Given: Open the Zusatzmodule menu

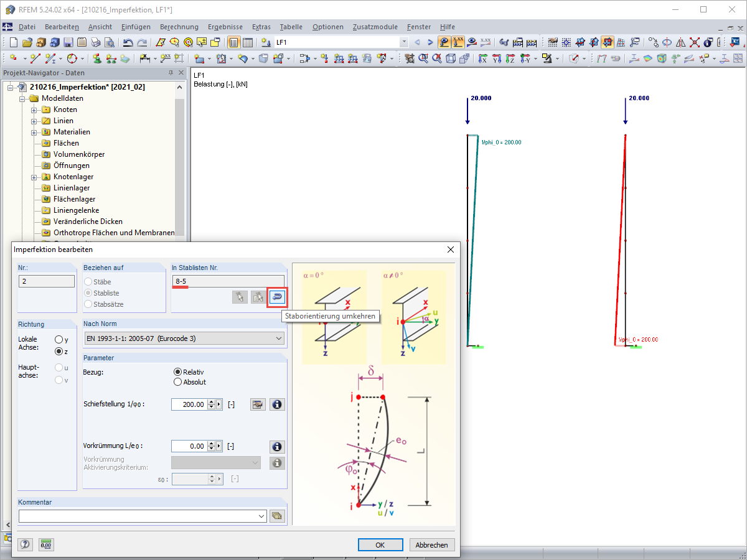Looking at the screenshot, I should click(x=375, y=27).
